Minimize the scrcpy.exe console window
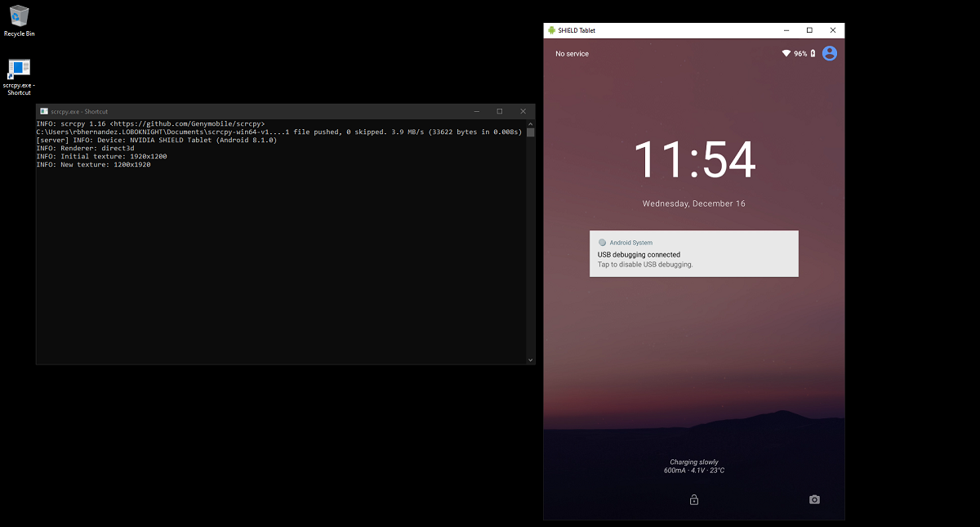The image size is (980, 527). 476,111
